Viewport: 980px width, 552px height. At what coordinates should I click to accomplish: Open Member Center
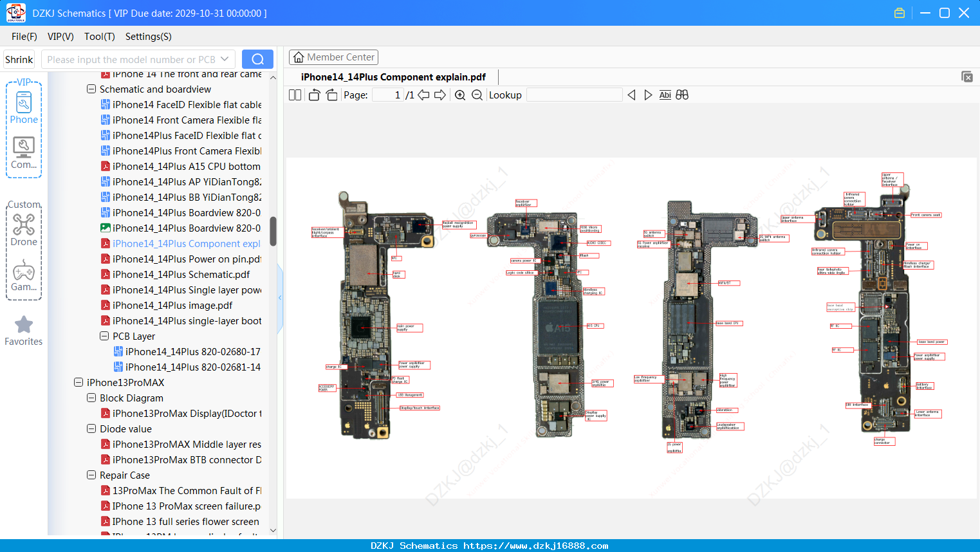point(333,57)
